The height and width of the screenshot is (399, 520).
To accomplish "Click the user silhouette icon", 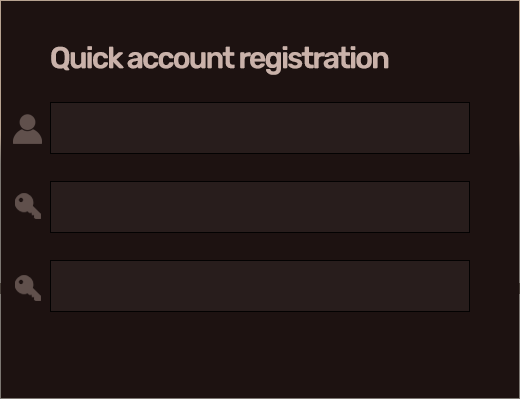I will 27,129.
